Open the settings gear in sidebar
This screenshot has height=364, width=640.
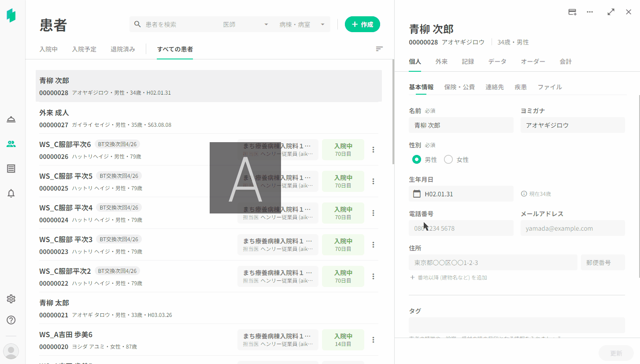tap(11, 299)
